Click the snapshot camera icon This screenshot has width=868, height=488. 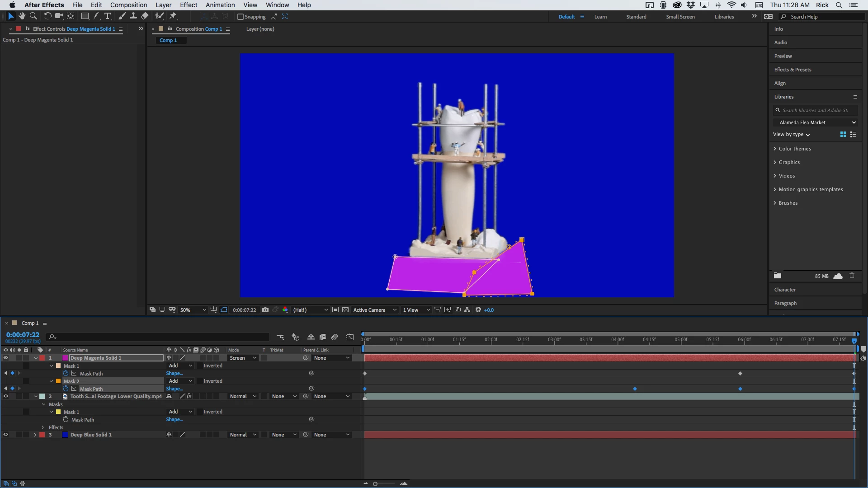(265, 310)
